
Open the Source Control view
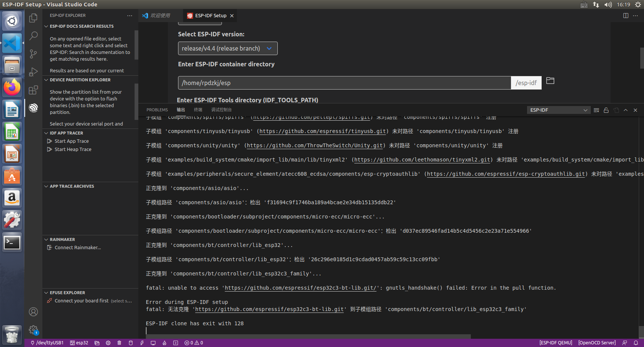pyautogui.click(x=33, y=54)
